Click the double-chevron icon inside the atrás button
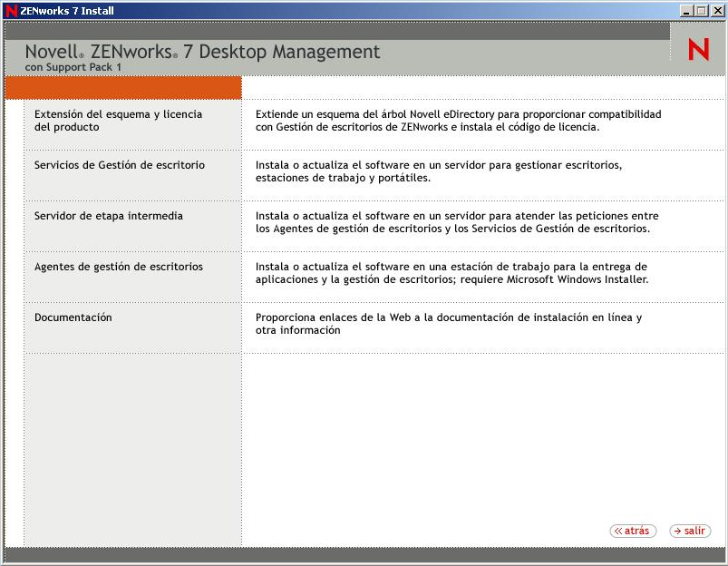The width and height of the screenshot is (728, 566). [x=620, y=531]
